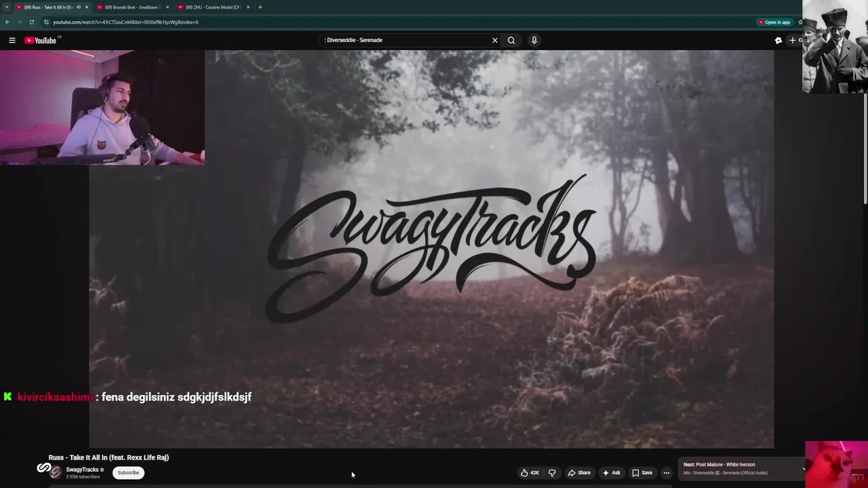The width and height of the screenshot is (868, 488).
Task: Open the SwagyTracks channel name
Action: click(x=82, y=470)
